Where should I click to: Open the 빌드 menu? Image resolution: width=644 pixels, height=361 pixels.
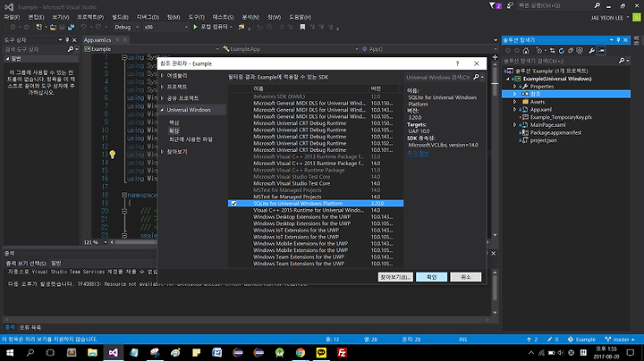120,17
